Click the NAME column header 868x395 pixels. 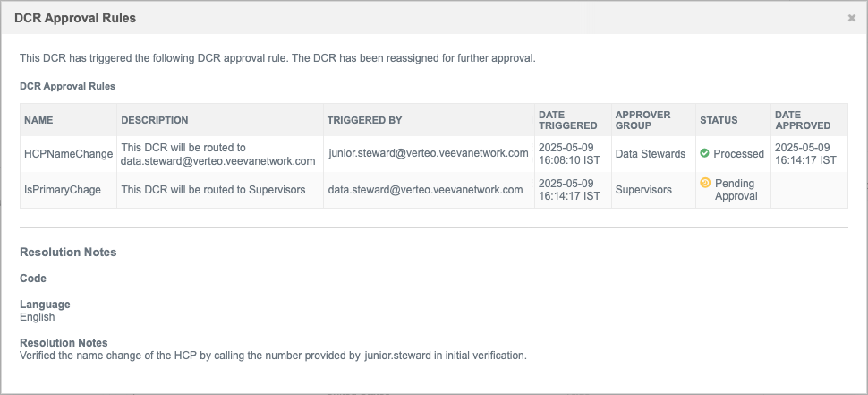(x=38, y=120)
